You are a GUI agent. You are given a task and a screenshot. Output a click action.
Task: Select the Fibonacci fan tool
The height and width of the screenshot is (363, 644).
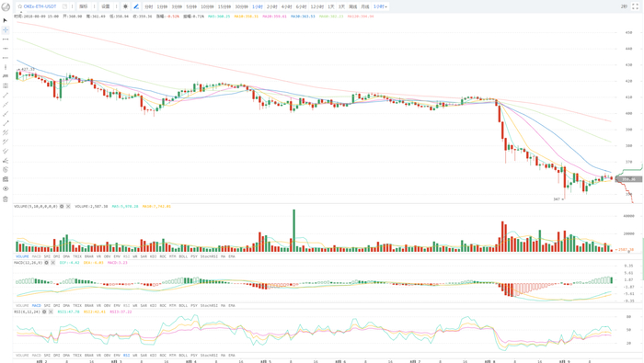(6, 161)
